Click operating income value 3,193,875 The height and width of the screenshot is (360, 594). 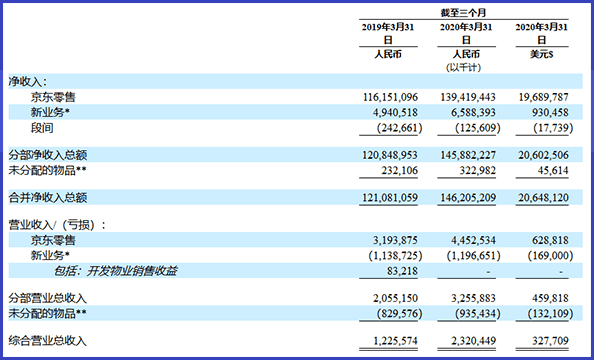[395, 240]
